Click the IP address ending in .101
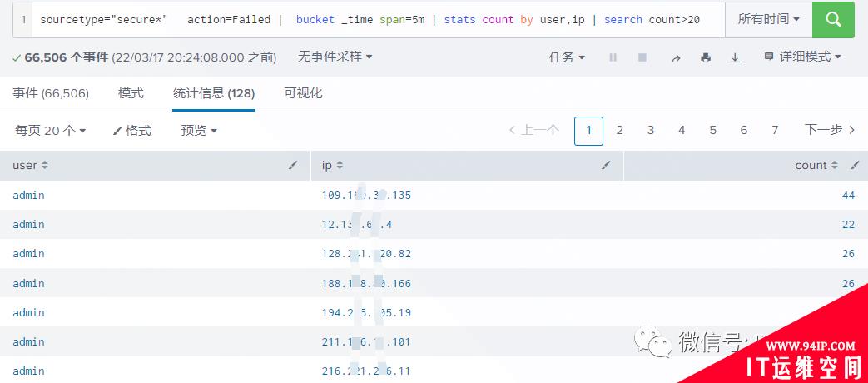This screenshot has width=868, height=383. [366, 342]
